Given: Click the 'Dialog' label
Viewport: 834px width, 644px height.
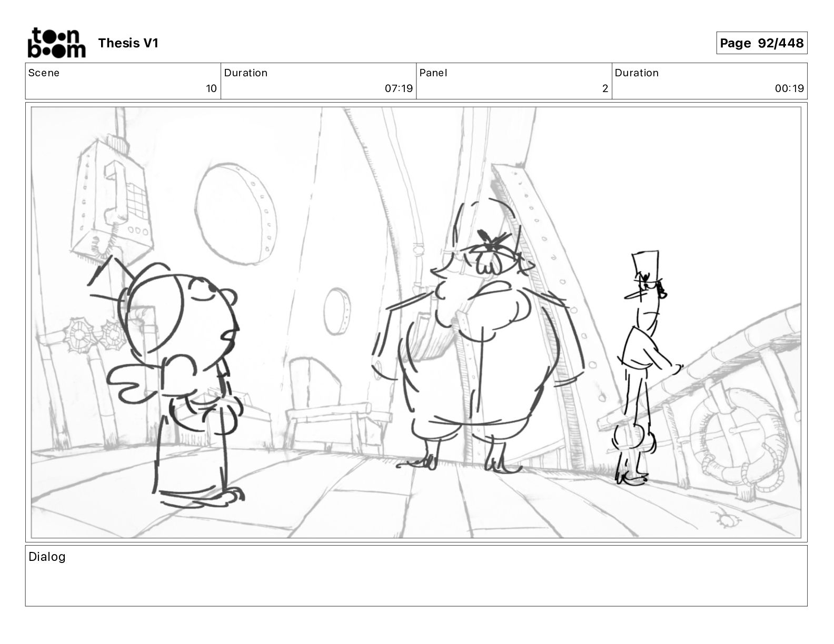Looking at the screenshot, I should click(x=47, y=557).
